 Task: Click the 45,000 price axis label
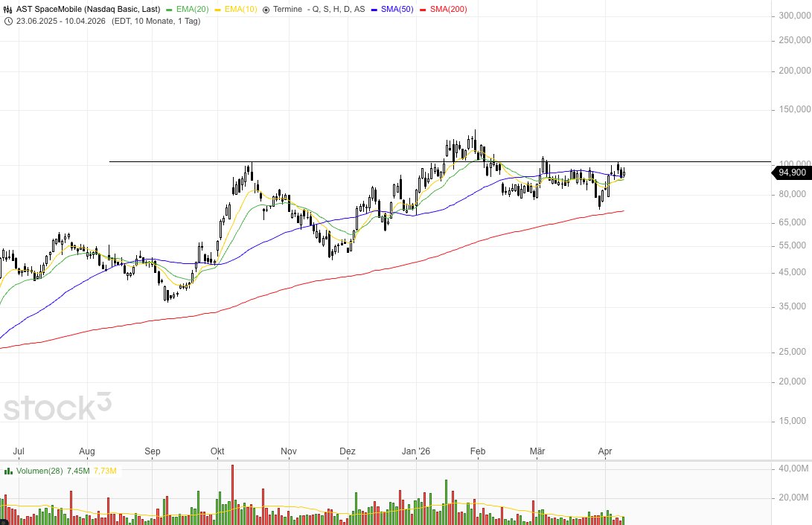tap(793, 272)
